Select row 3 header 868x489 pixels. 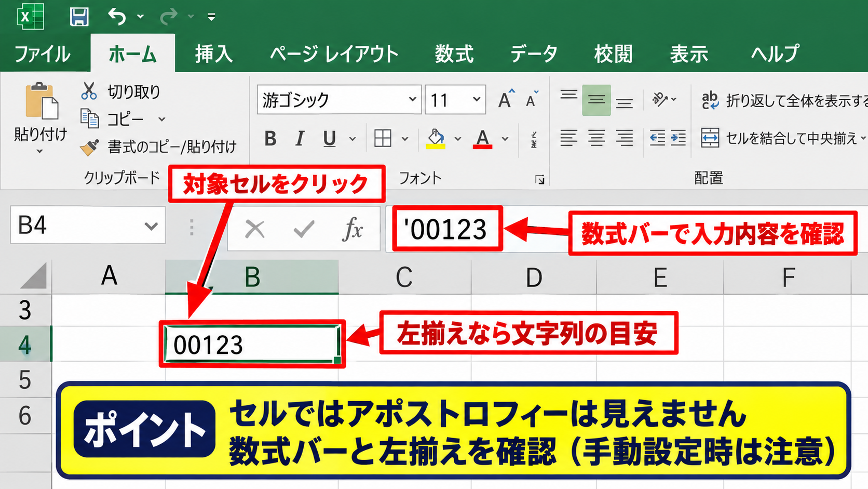point(25,310)
